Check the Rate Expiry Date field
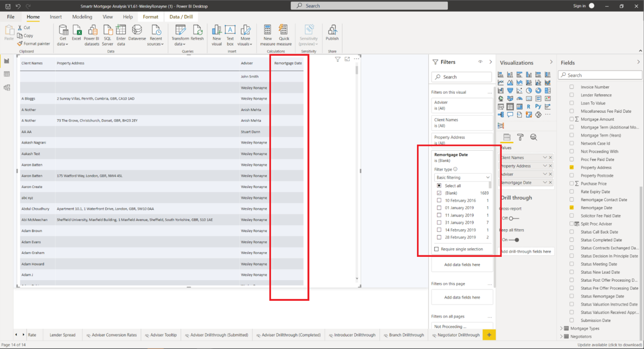The height and width of the screenshot is (349, 644). (572, 192)
